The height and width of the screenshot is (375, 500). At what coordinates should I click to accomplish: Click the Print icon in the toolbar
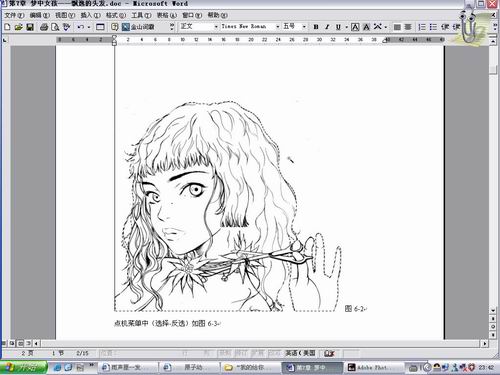44,27
